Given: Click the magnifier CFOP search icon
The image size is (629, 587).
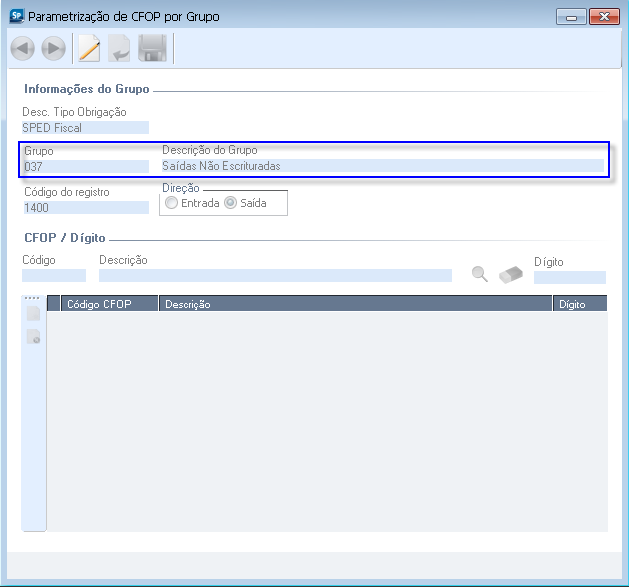Looking at the screenshot, I should (479, 274).
